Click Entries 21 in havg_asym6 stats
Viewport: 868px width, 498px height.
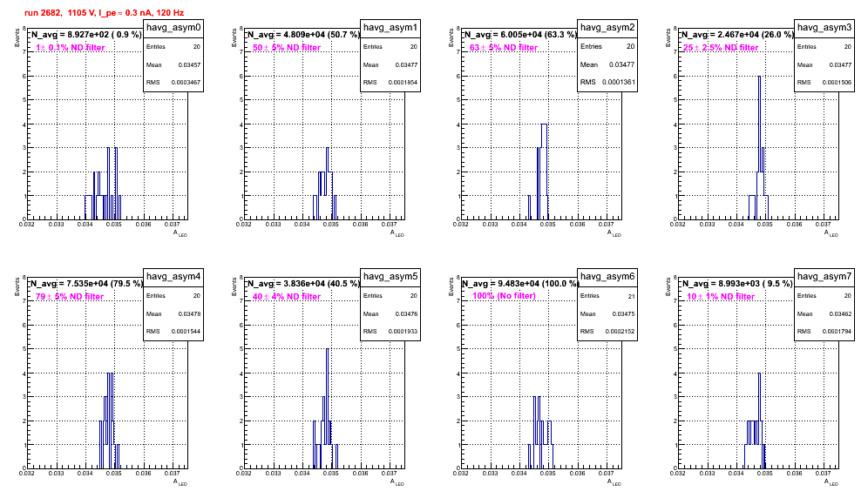coord(607,296)
